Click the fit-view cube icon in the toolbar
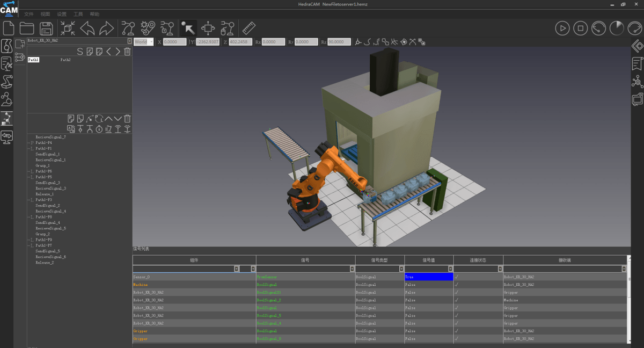The image size is (644, 348). [x=68, y=28]
